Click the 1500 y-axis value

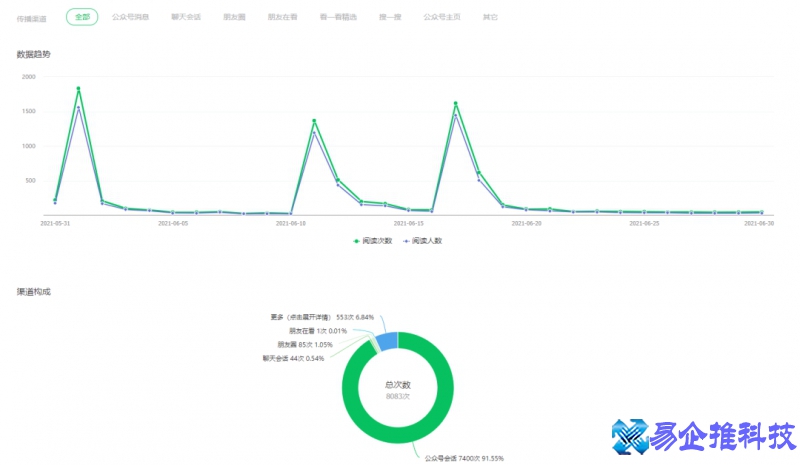pos(29,111)
